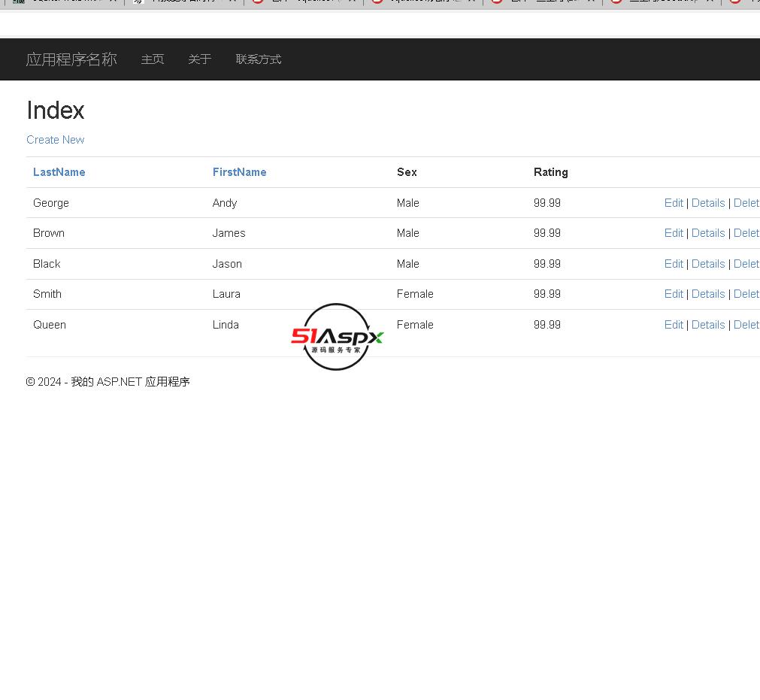Select the Laura first name cell

[226, 294]
